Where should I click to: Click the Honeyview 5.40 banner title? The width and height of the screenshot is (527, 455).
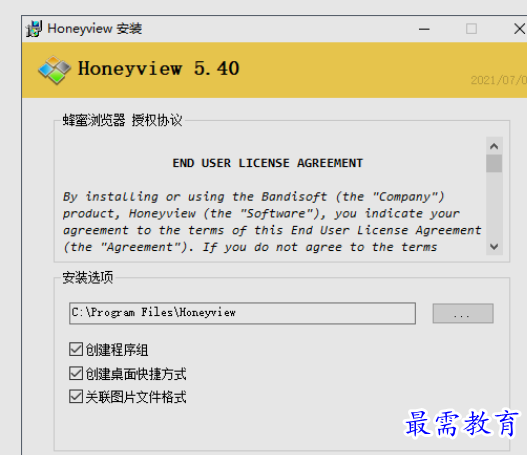[x=158, y=69]
